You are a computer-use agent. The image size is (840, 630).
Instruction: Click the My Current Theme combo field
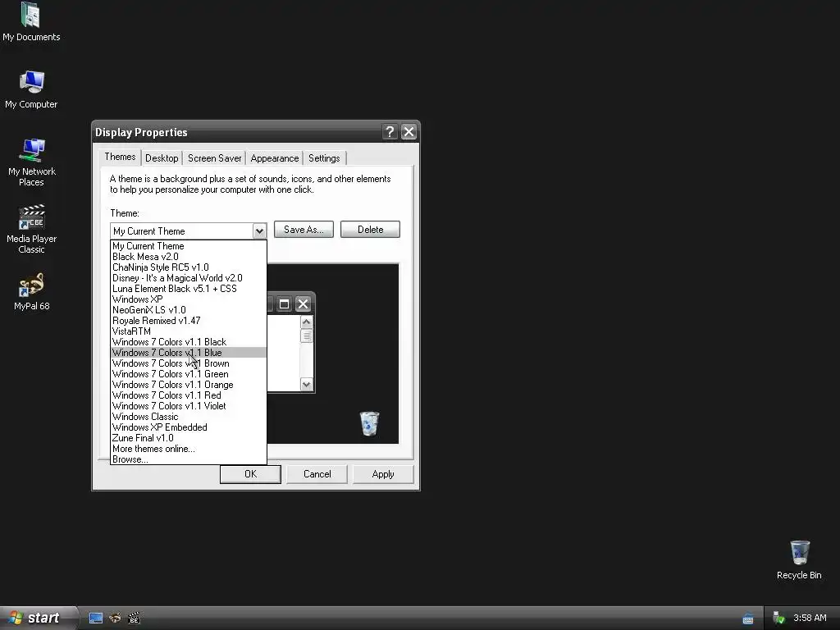(x=181, y=231)
